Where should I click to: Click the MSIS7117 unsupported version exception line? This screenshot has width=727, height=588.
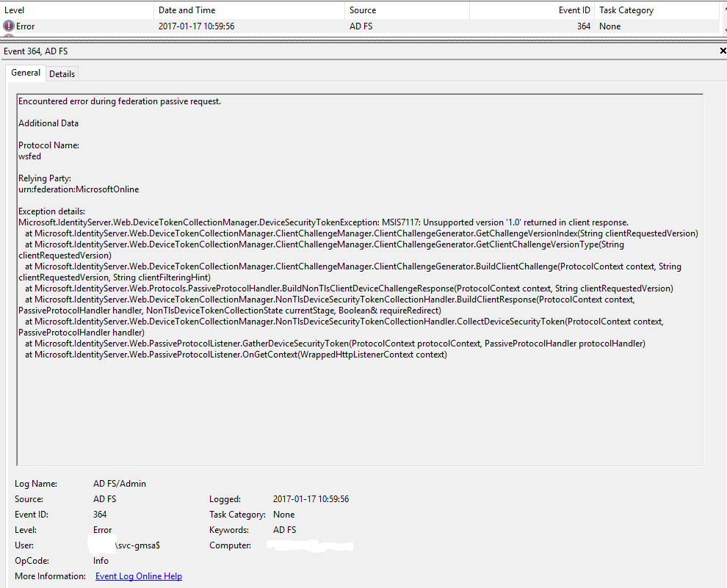(x=324, y=222)
